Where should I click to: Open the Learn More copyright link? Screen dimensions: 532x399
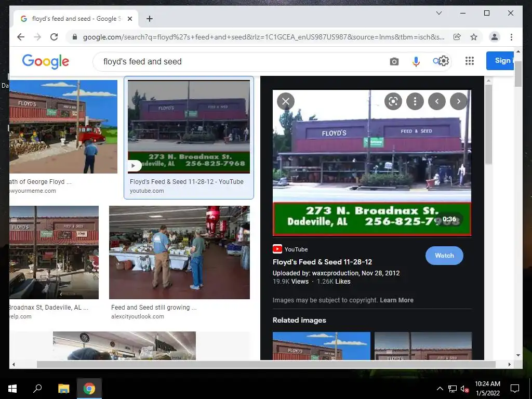pyautogui.click(x=396, y=300)
